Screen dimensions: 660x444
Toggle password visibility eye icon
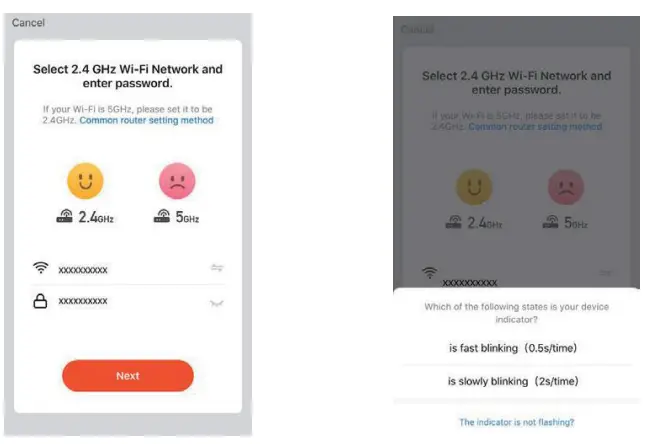(x=217, y=302)
